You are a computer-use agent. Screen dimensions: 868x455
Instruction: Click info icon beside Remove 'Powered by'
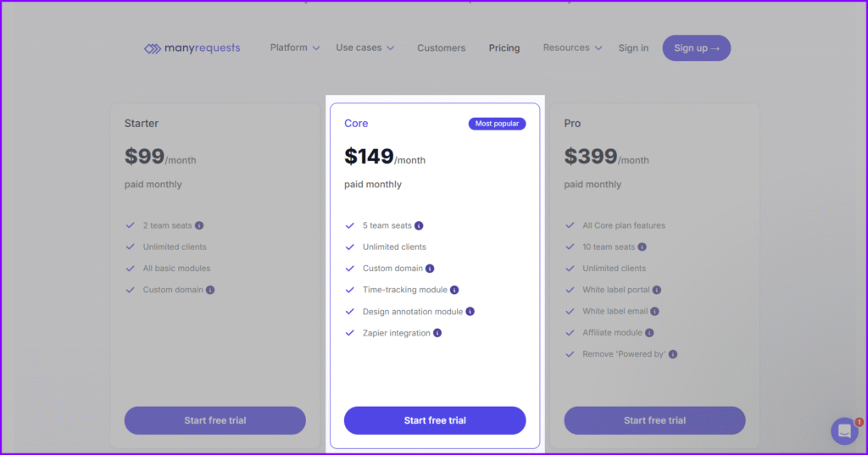point(673,354)
